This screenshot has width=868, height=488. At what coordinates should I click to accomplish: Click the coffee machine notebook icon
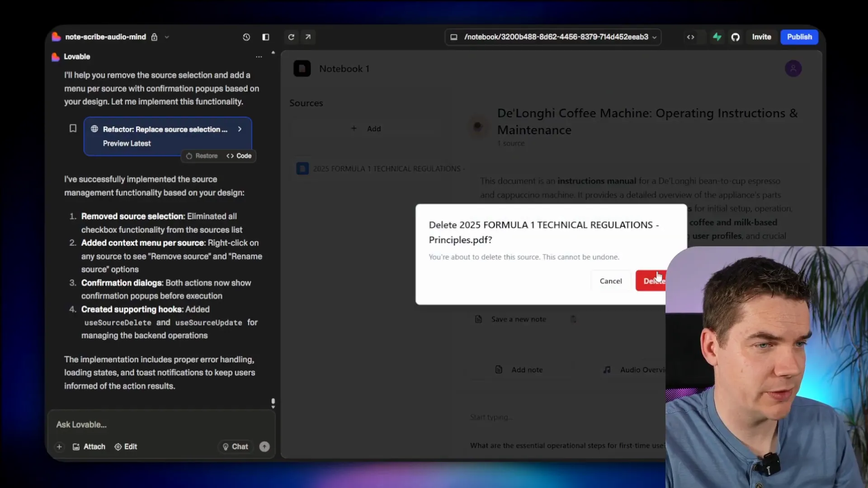[x=477, y=126]
